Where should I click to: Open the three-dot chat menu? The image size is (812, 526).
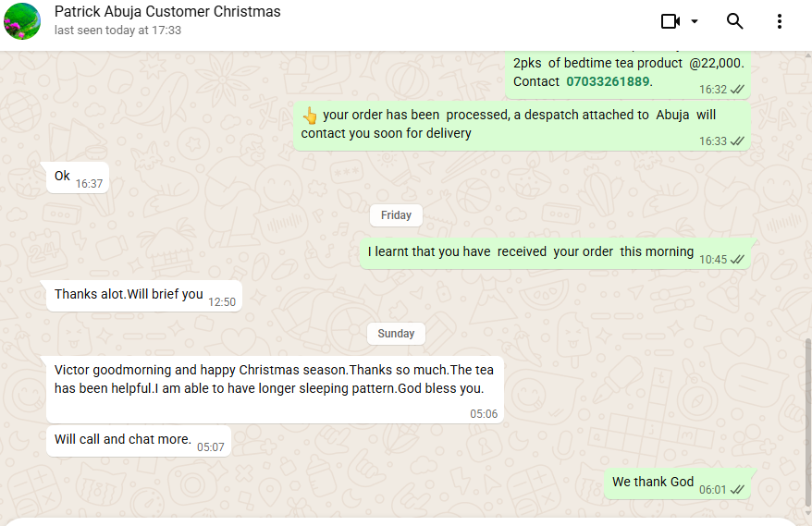pyautogui.click(x=780, y=21)
